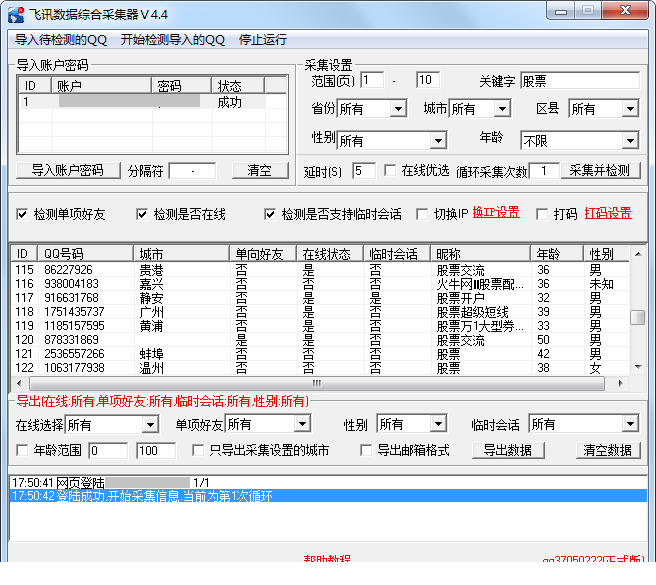Enable 打码 checkbox

(x=542, y=214)
